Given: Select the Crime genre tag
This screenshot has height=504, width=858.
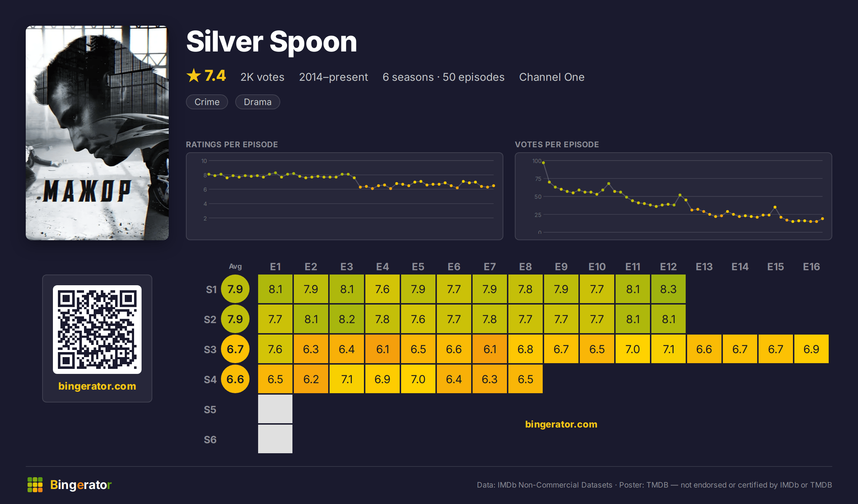Looking at the screenshot, I should pyautogui.click(x=207, y=102).
